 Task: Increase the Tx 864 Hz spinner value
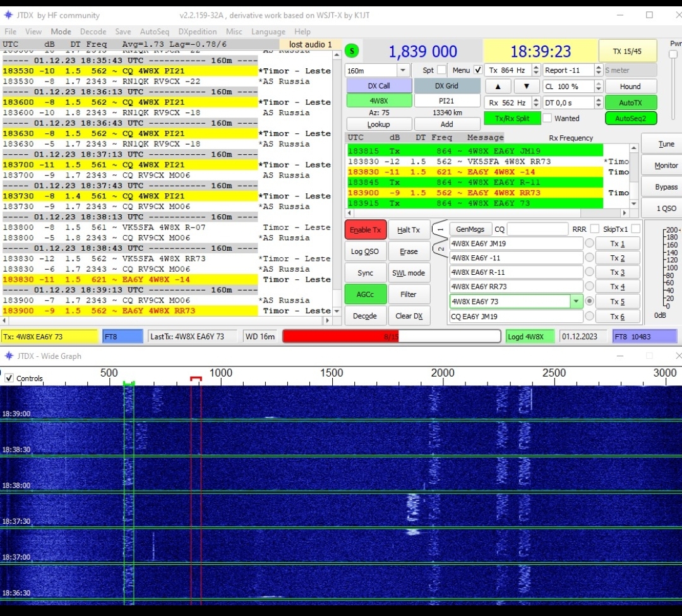pos(536,68)
